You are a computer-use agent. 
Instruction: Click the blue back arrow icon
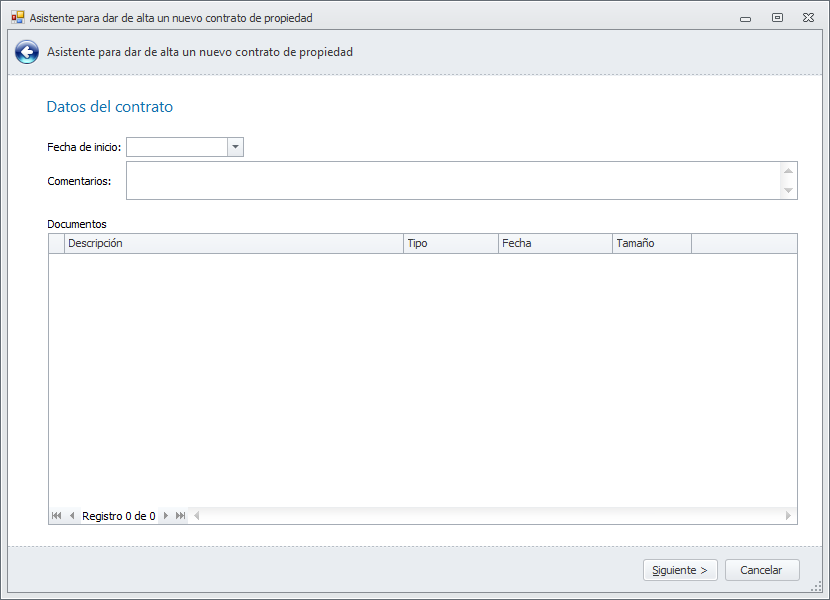pyautogui.click(x=27, y=52)
